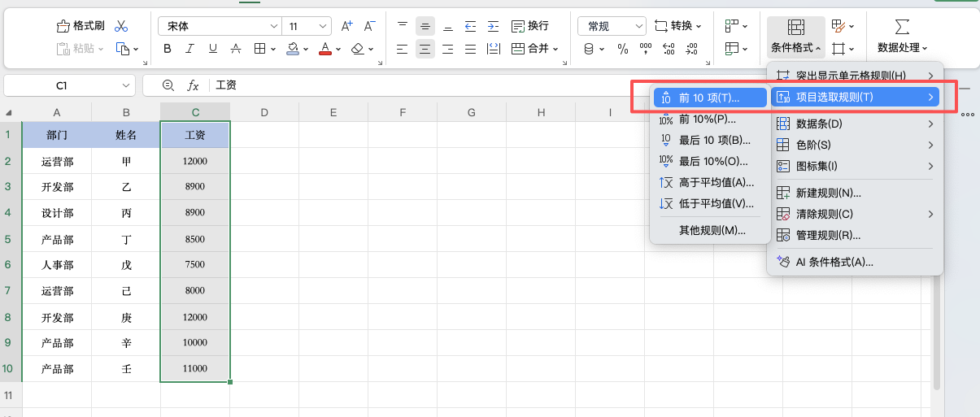Click the Wrap Text (换行) button
Viewport: 980px width, 417px height.
pyautogui.click(x=530, y=26)
